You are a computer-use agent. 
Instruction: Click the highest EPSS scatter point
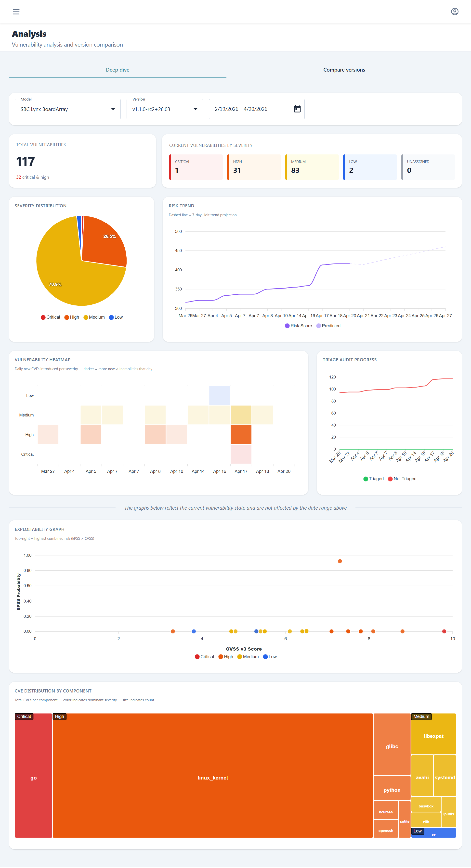tap(340, 561)
